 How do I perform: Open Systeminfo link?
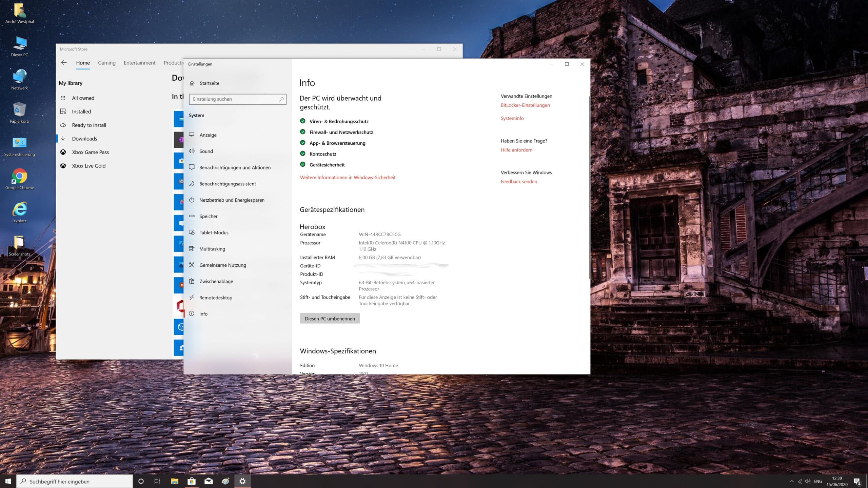coord(512,118)
